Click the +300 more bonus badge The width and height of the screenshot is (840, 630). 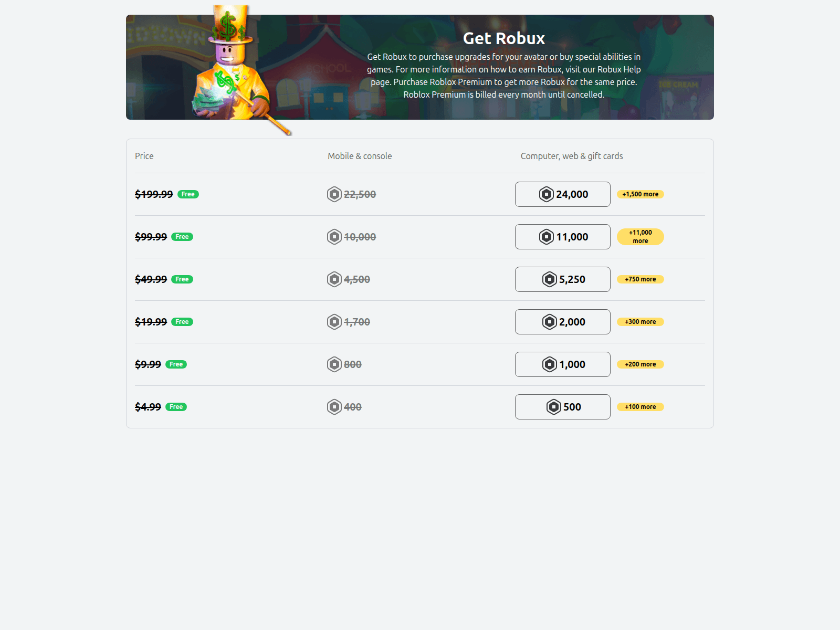[x=640, y=322]
